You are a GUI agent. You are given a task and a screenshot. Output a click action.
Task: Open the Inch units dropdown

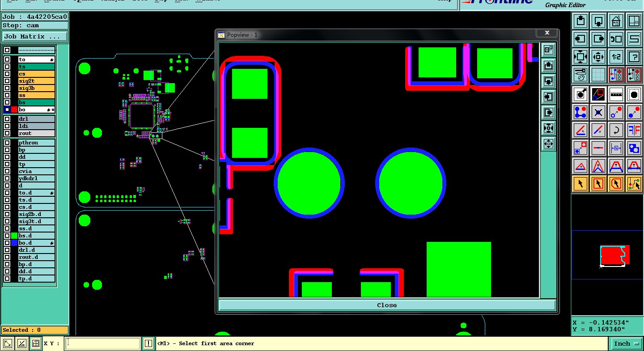626,343
